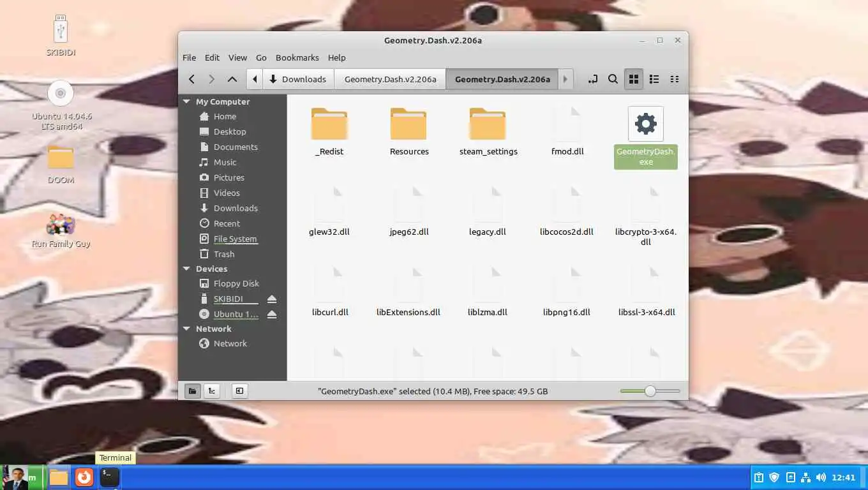
Task: Collapse the My Computer section
Action: (x=186, y=101)
